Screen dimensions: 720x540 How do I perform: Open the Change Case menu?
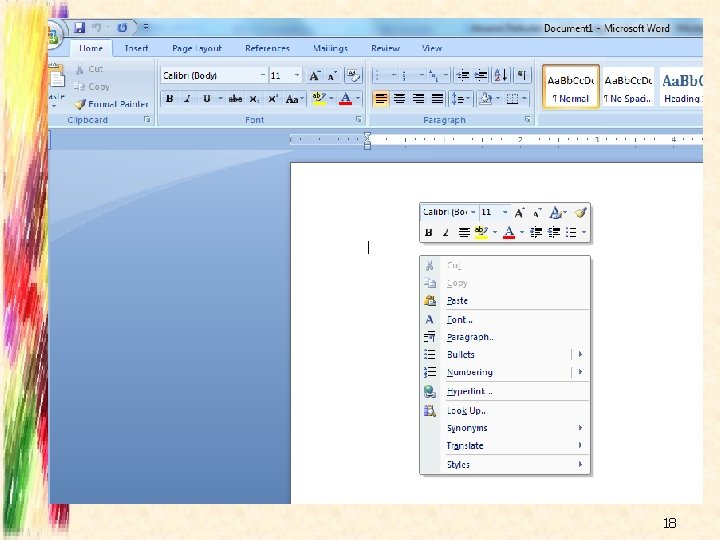[x=294, y=99]
